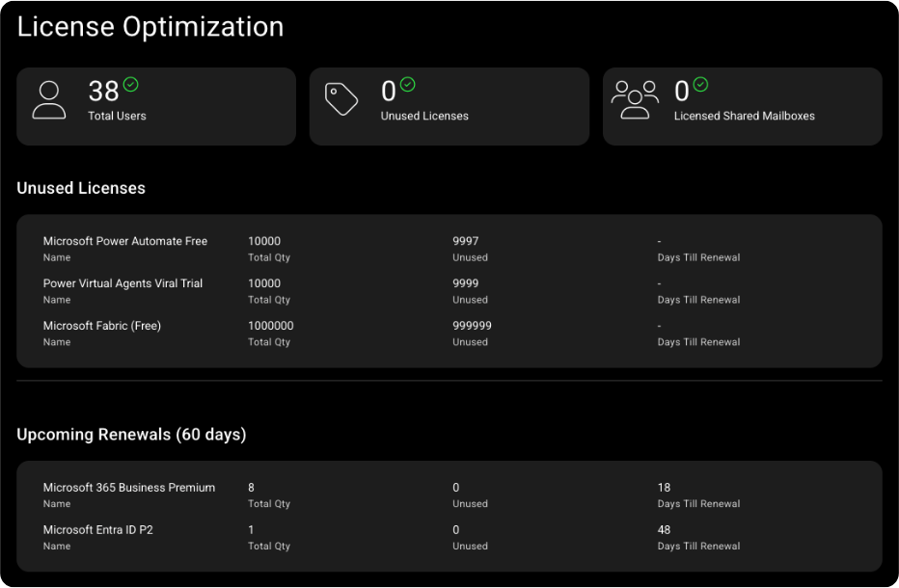Click green checkmark beside Shared Mailboxes count
This screenshot has width=899, height=588.
pos(701,85)
